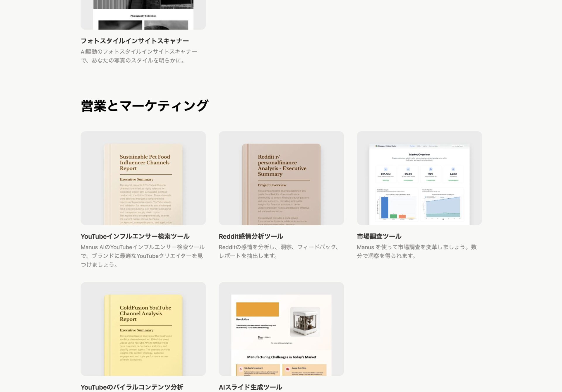Click the globe icon on the 96% stat card
The image size is (562, 392).
tap(431, 169)
